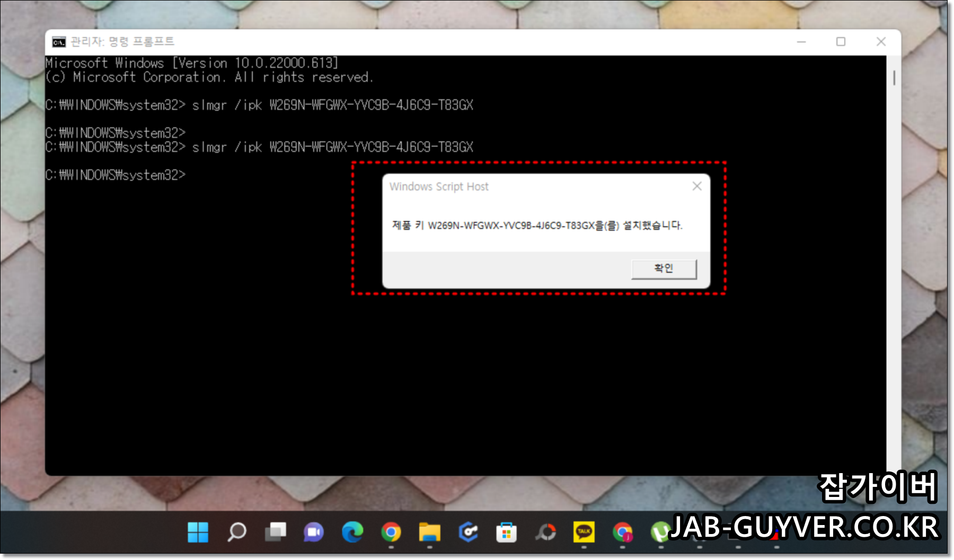Click the 확인 button in Script Host dialog

tap(664, 269)
